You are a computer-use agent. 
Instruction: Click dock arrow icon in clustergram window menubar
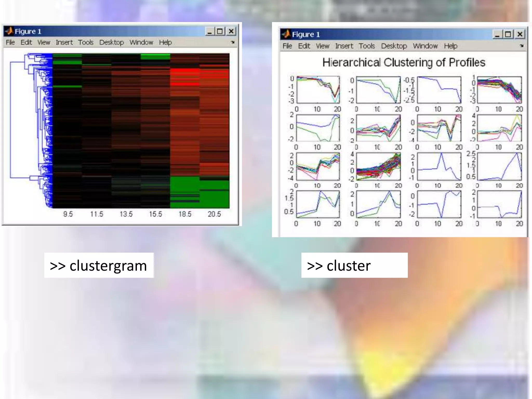click(x=233, y=42)
